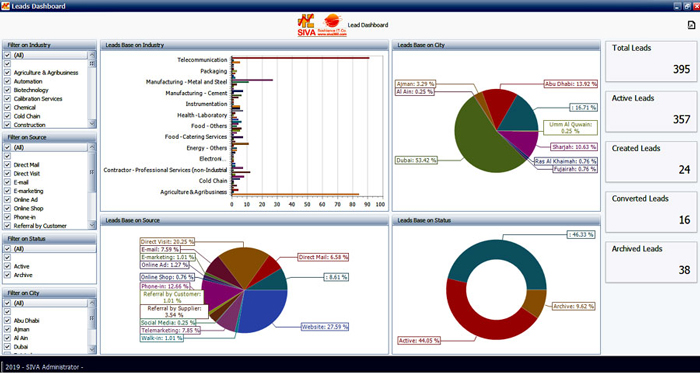Click the Leads Base on Status panel header

coord(496,220)
